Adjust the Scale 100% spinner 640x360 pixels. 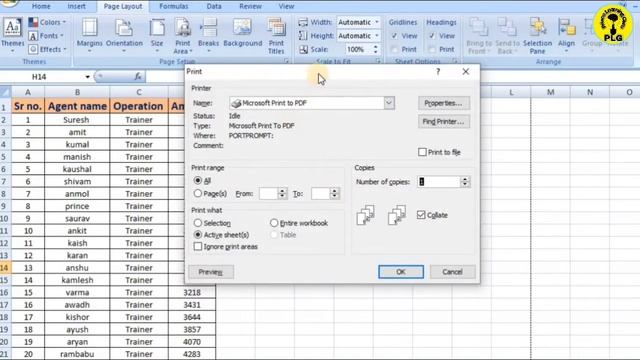(376, 49)
